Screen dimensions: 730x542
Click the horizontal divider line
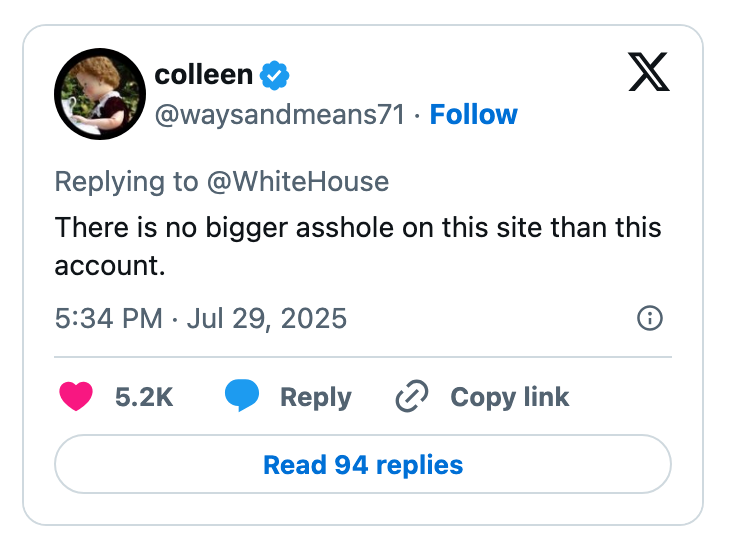click(362, 357)
